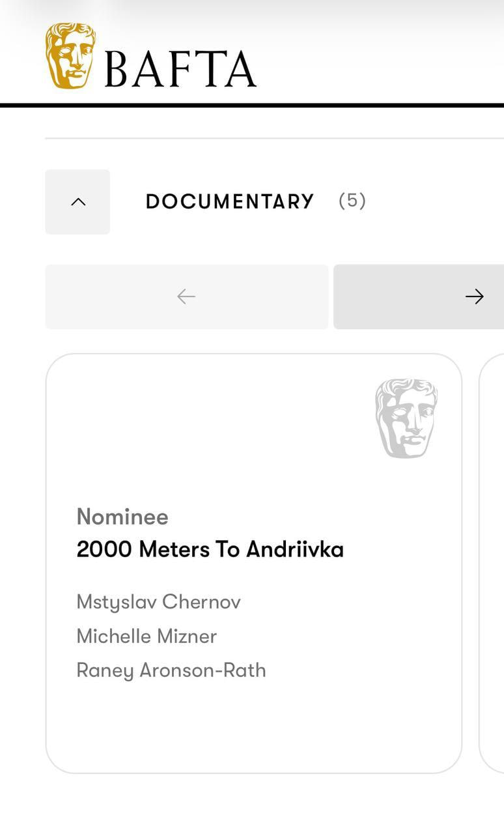Collapse the Documentary section with the chevron

[77, 202]
